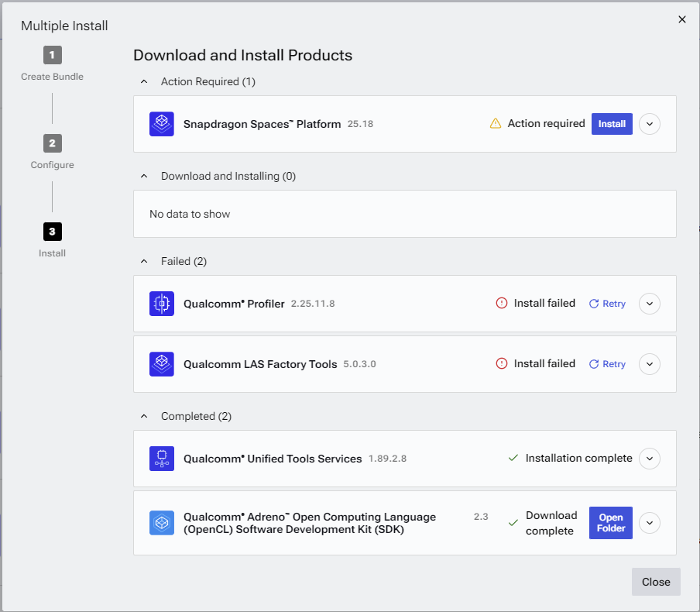The width and height of the screenshot is (700, 612).
Task: Click the Adreno OpenCL SDK product name
Action: [310, 523]
